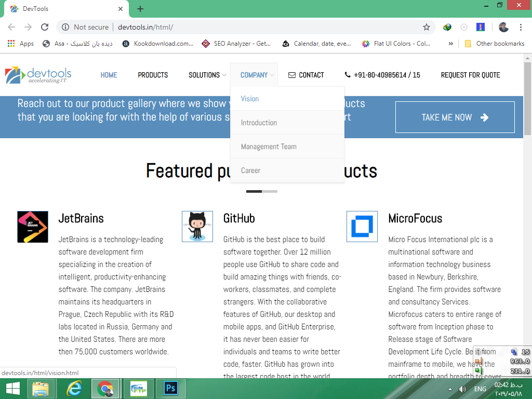Viewport: 532px width, 399px height.
Task: Click the volume speaker tray icon
Action: 462,389
